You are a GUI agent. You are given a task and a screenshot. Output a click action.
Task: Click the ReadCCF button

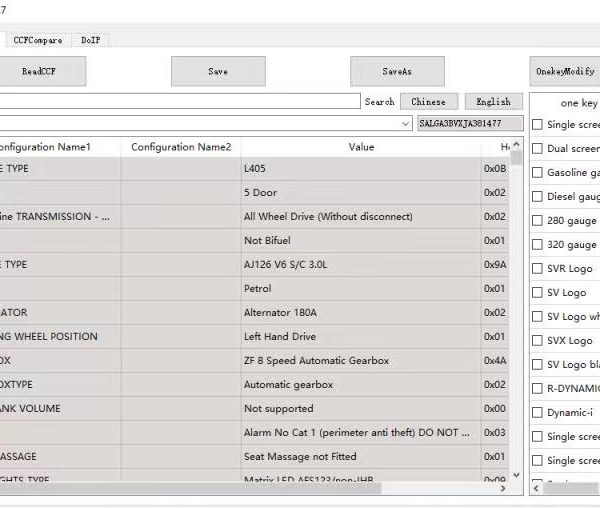click(38, 71)
